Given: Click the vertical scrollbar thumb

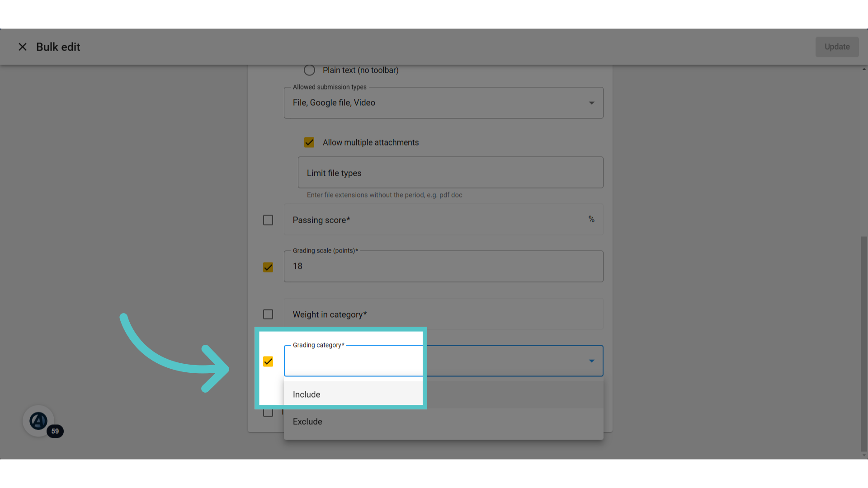Looking at the screenshot, I should coord(864,343).
